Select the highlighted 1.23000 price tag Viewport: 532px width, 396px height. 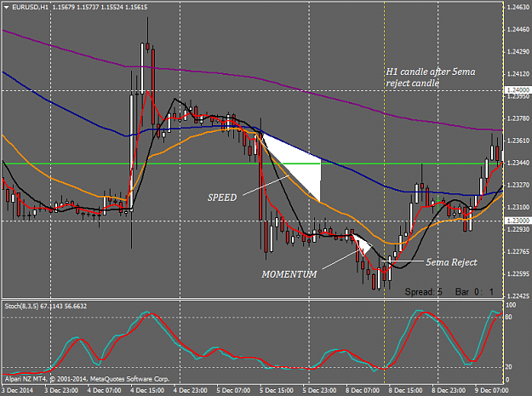(518, 221)
